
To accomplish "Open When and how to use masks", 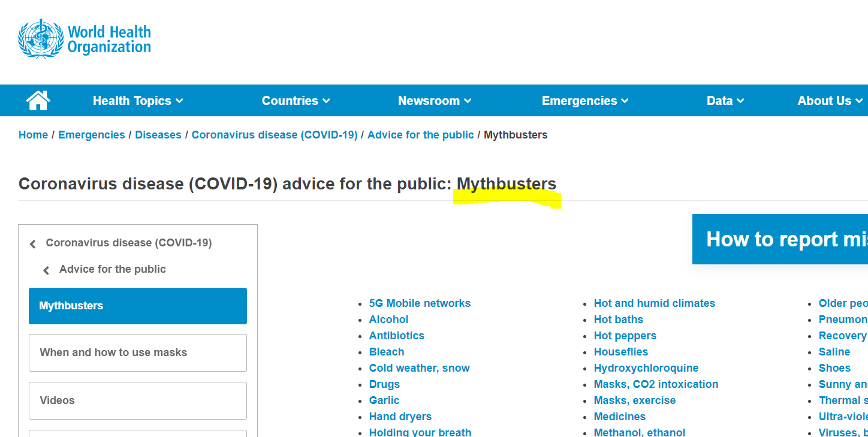I will [138, 352].
